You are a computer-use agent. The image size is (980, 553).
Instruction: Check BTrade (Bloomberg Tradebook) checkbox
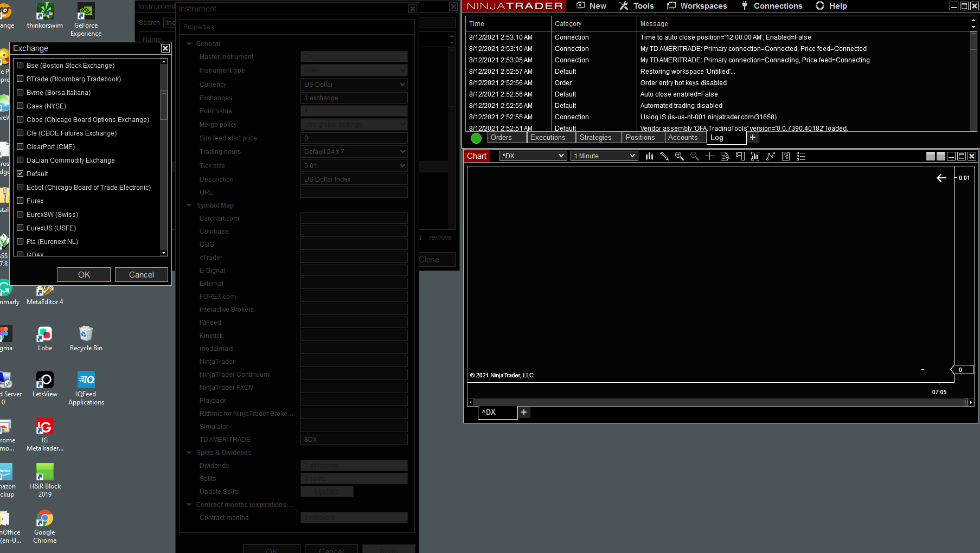click(x=20, y=79)
